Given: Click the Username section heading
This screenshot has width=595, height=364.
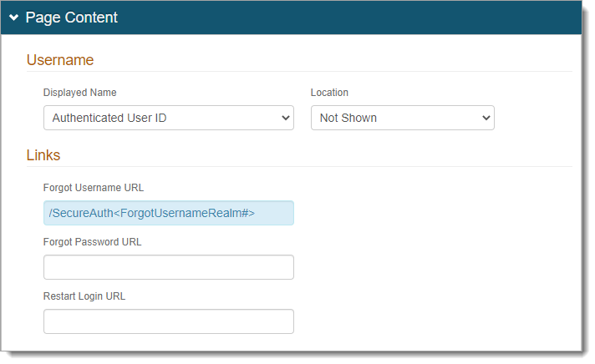Looking at the screenshot, I should 60,60.
